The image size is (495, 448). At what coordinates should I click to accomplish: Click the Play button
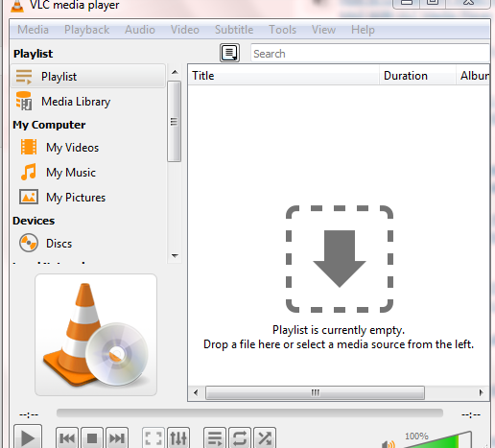(x=28, y=436)
